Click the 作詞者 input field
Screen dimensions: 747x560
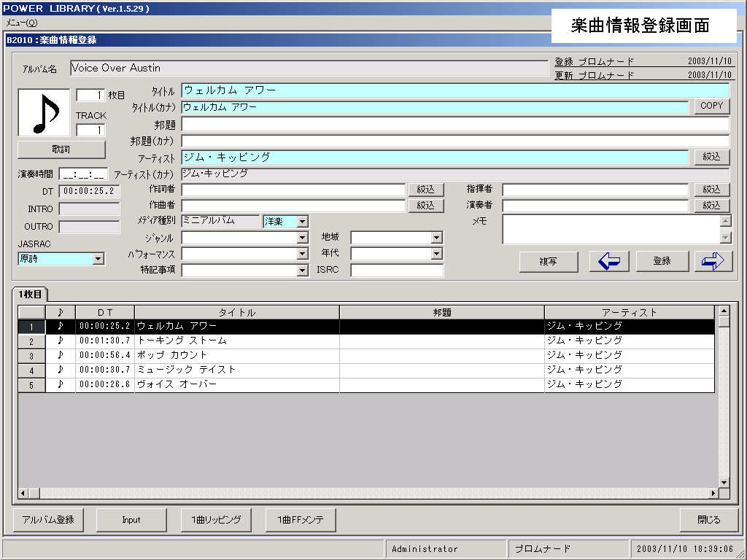click(293, 190)
